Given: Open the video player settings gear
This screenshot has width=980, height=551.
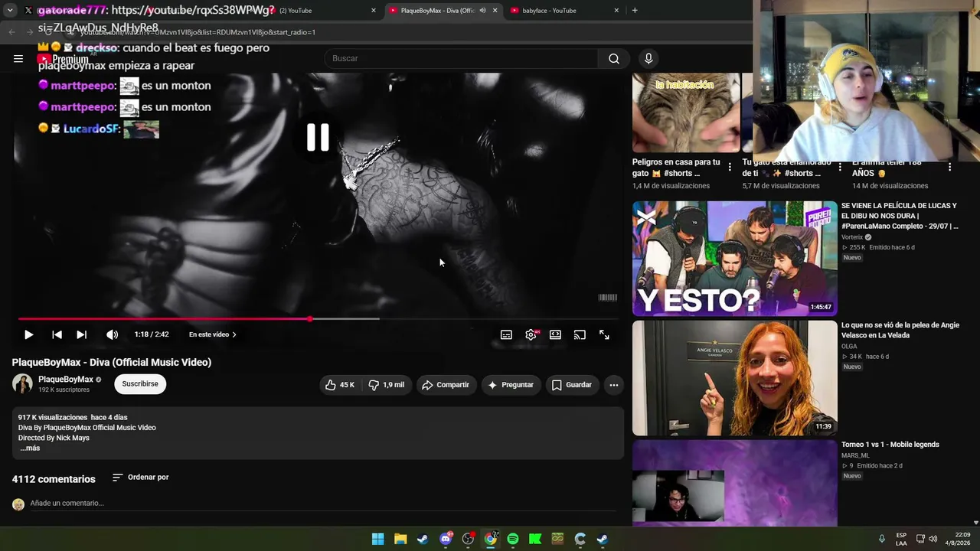Looking at the screenshot, I should (x=531, y=334).
